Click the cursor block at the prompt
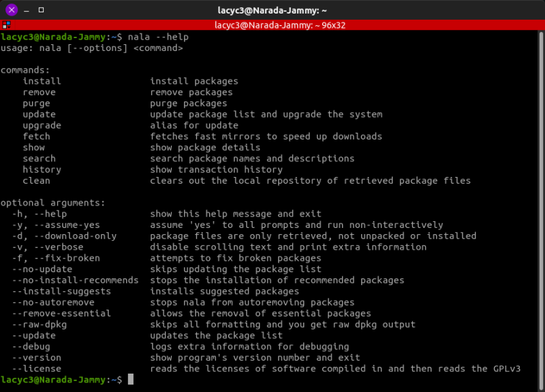The height and width of the screenshot is (392, 545). tap(131, 379)
